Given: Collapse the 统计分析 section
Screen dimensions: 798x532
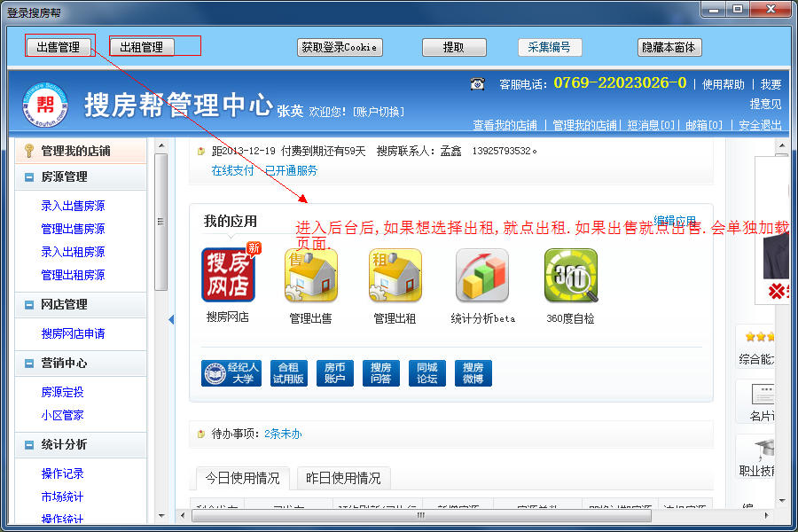Looking at the screenshot, I should (x=29, y=445).
